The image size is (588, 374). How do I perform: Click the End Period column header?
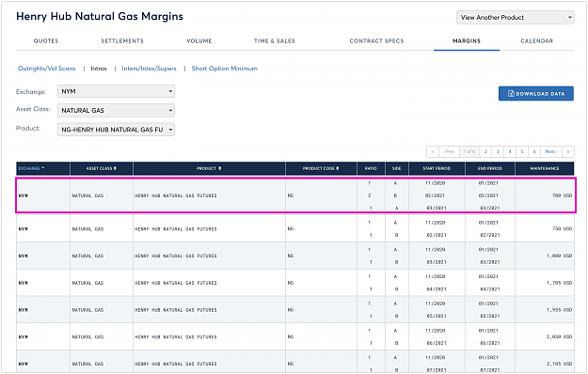click(x=490, y=168)
